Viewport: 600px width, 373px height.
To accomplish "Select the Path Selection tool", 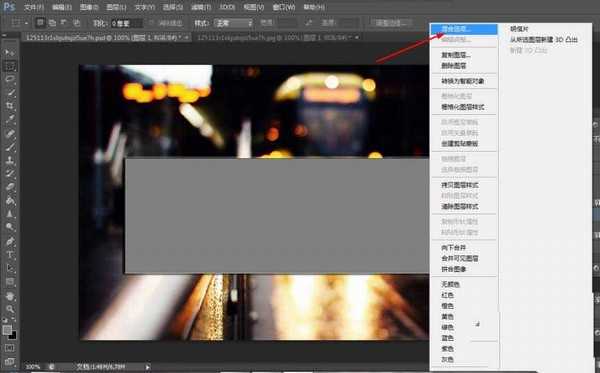I will (x=10, y=268).
